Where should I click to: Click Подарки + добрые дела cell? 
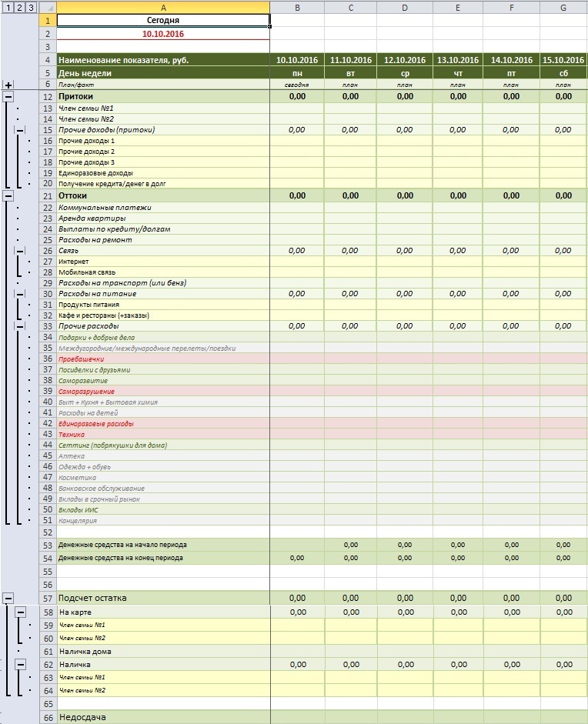[x=163, y=338]
